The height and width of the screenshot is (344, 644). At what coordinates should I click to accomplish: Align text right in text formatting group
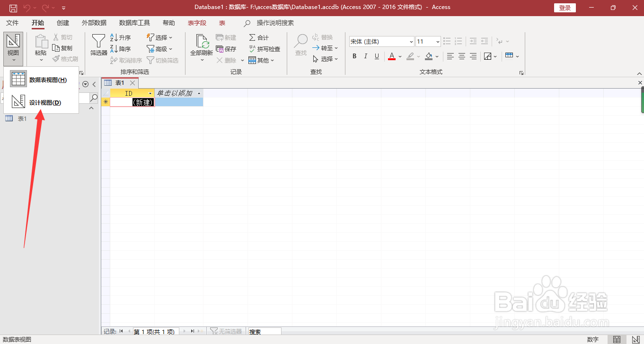[473, 56]
